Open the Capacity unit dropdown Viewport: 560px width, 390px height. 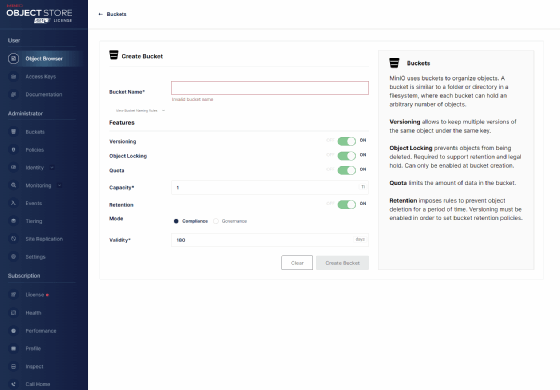click(363, 187)
